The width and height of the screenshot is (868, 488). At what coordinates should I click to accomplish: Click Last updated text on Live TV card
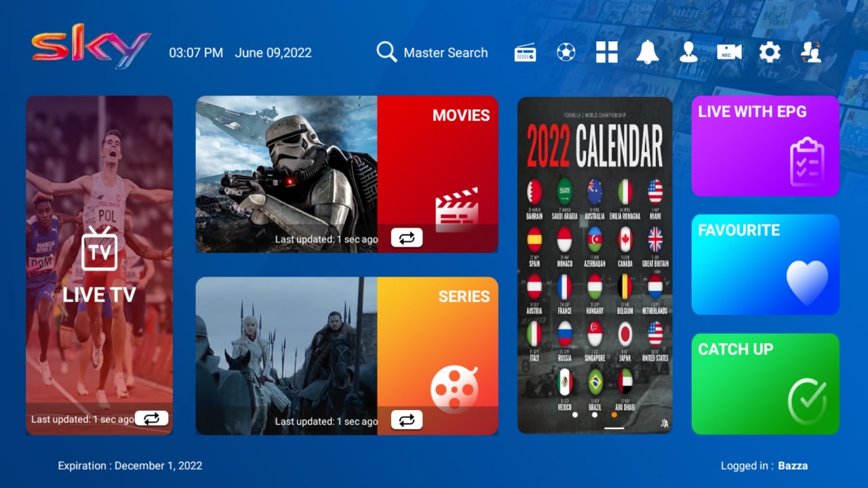tap(83, 420)
